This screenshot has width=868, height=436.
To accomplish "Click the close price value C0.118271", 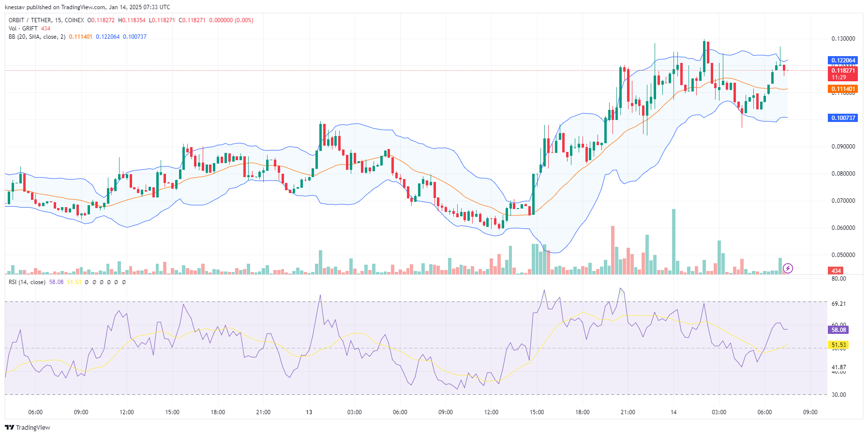I will [x=192, y=20].
